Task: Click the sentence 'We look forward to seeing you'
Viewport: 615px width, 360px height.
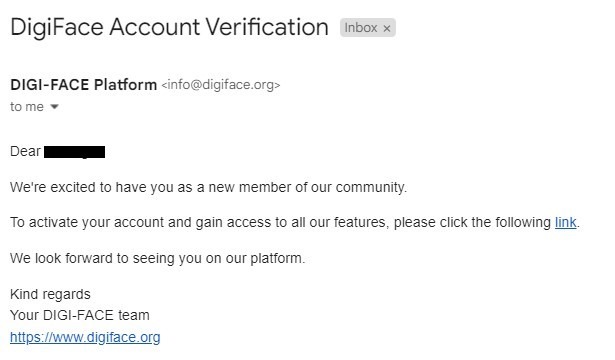Action: click(x=157, y=258)
